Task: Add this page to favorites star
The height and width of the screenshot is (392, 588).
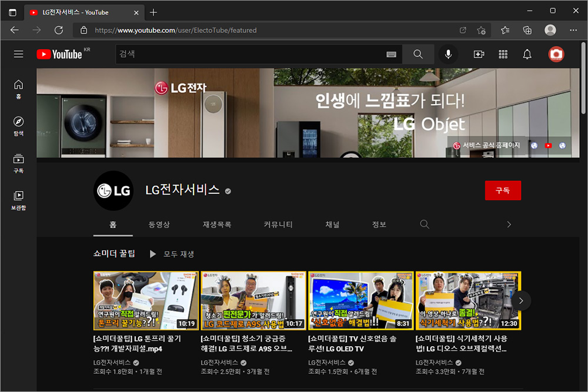Action: tap(481, 30)
